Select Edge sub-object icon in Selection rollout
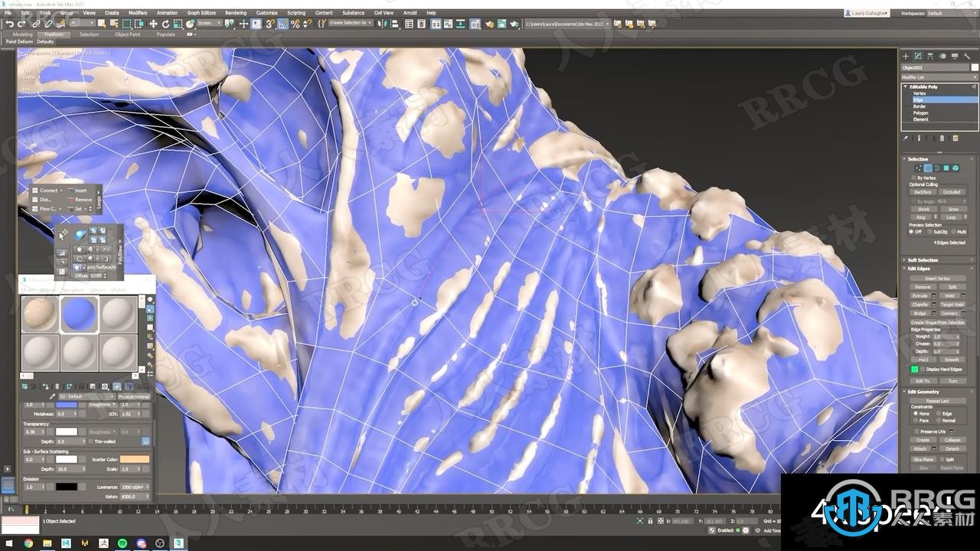The height and width of the screenshot is (551, 980). 928,168
